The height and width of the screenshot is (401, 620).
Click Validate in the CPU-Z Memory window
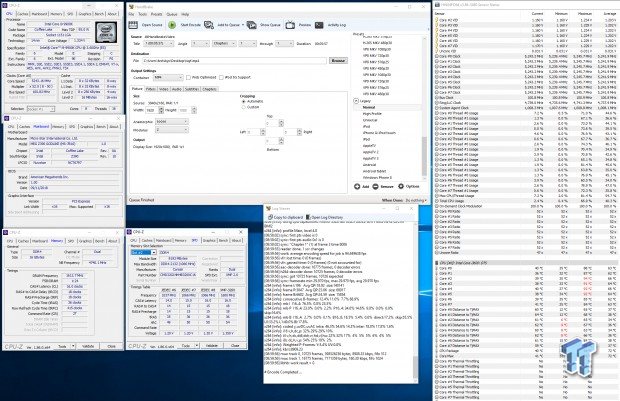tap(88, 346)
